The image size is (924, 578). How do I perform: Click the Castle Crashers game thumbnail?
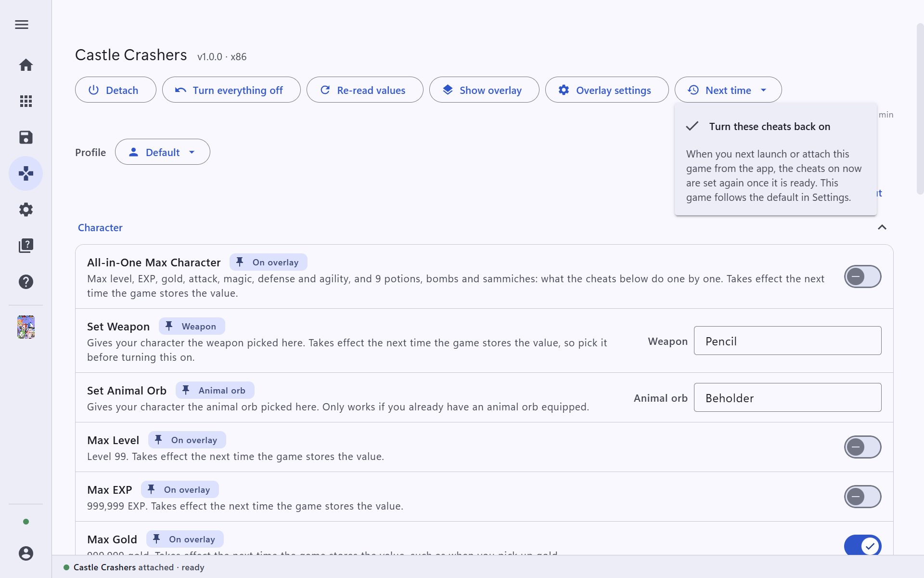point(26,327)
